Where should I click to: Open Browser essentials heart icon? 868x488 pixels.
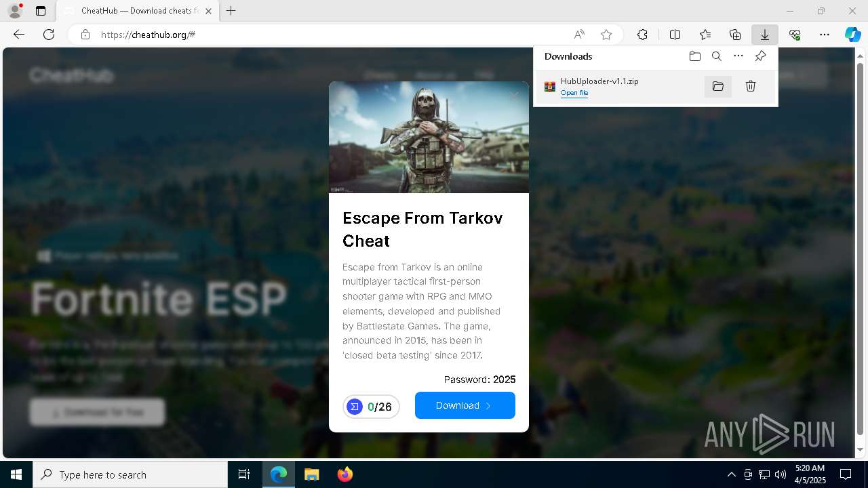[x=795, y=35]
